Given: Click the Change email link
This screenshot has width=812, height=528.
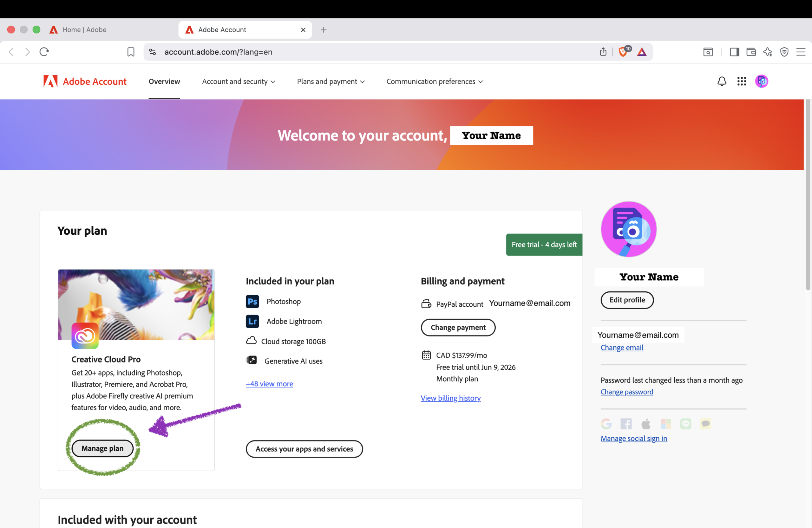Looking at the screenshot, I should point(622,348).
